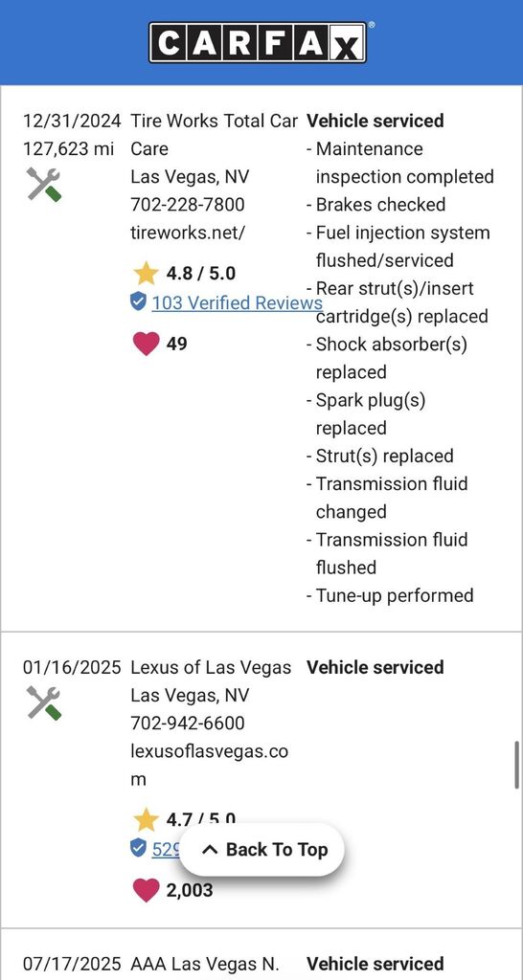This screenshot has height=980, width=523.
Task: Call Lexus at 702-942-6600
Action: (x=188, y=724)
